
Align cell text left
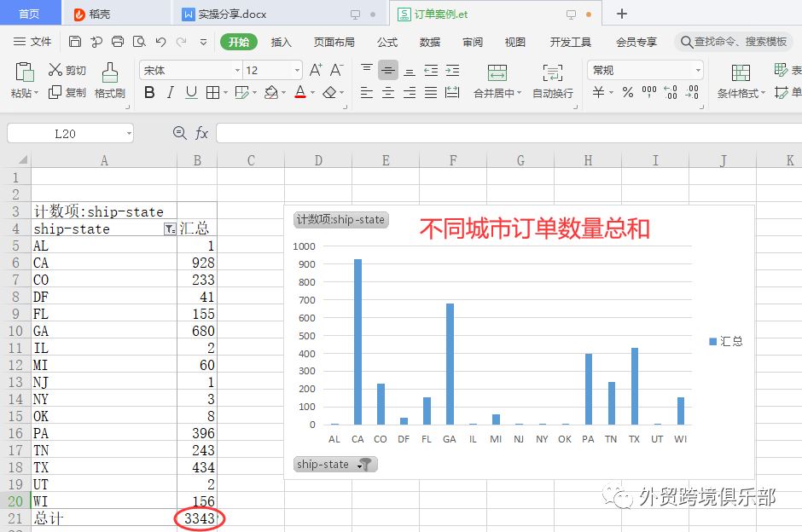tap(367, 92)
